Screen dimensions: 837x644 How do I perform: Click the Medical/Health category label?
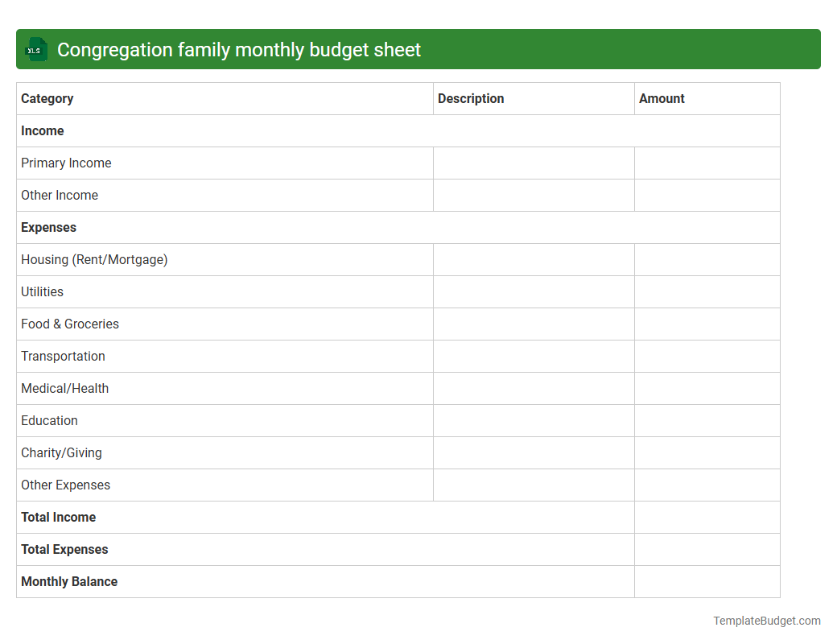click(x=64, y=388)
